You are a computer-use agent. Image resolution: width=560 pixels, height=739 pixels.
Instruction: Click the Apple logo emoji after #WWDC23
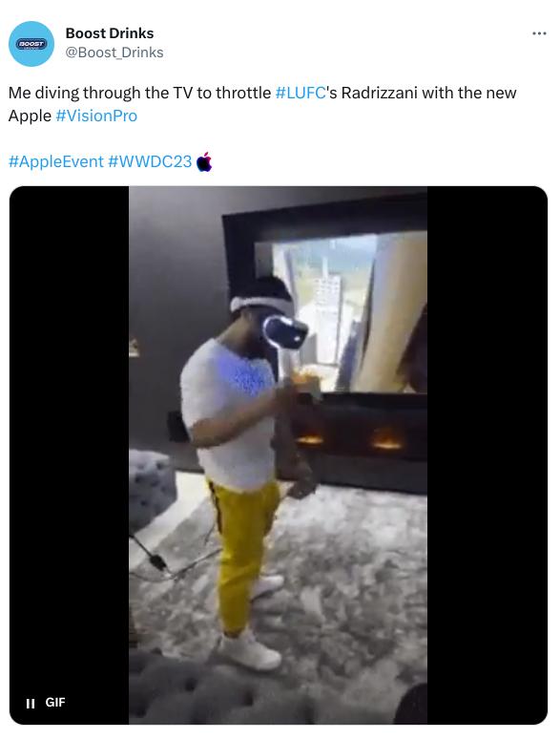coord(203,161)
